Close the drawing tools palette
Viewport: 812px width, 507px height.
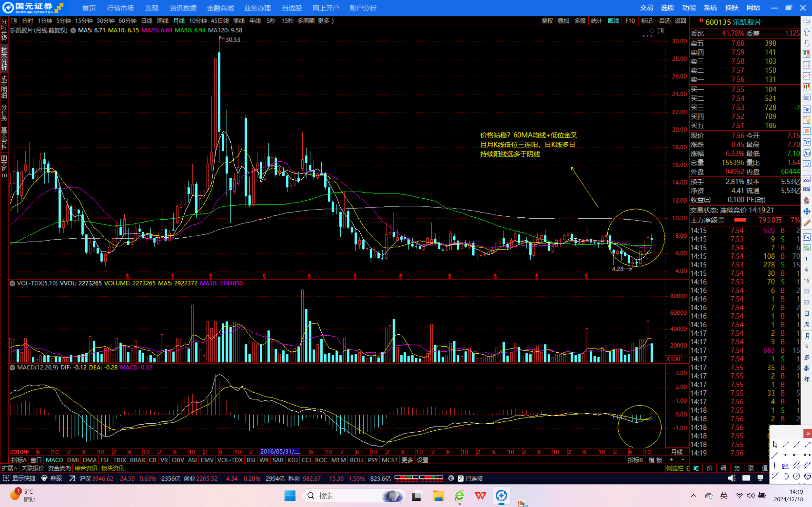coord(808,434)
